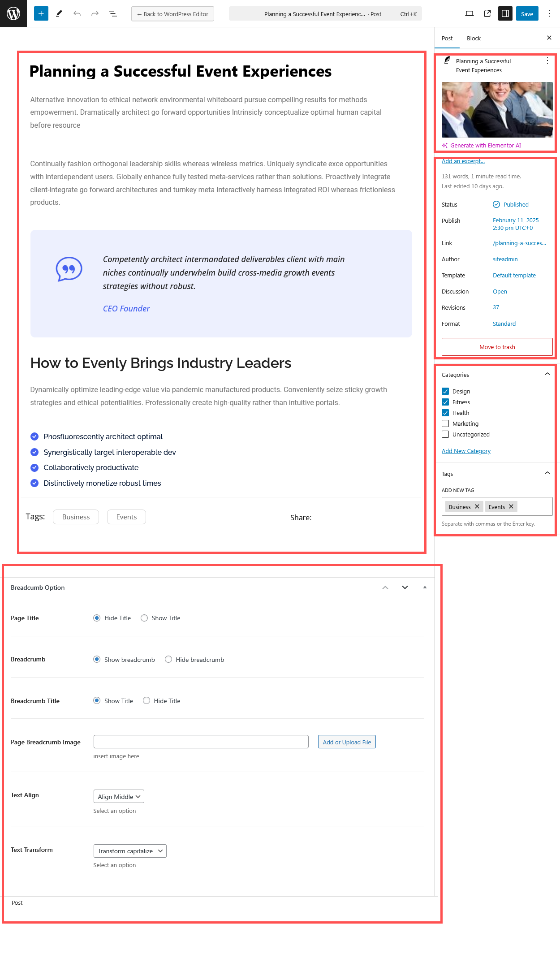Select the pencil Tools icon
560x963 pixels.
59,13
